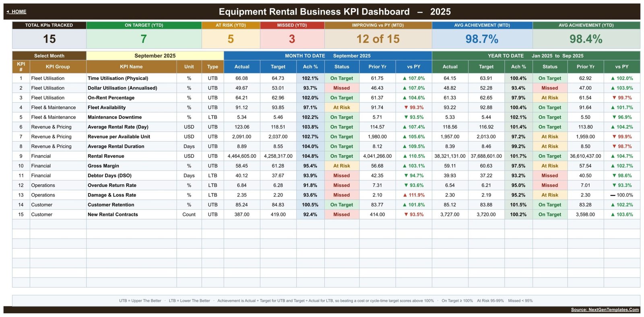644x317 pixels.
Task: Click MTD actual 123.06 for Average Rental Rate
Action: [242, 127]
